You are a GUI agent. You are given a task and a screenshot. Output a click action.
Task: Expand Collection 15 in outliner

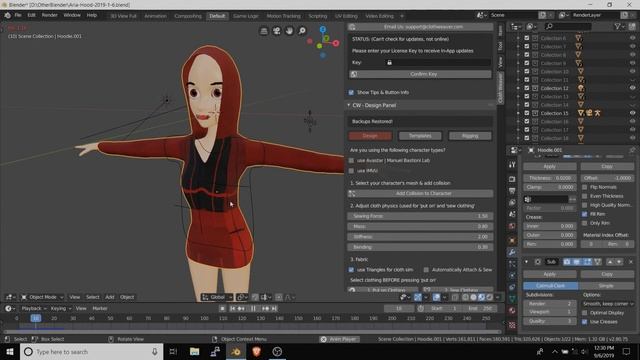pos(518,113)
